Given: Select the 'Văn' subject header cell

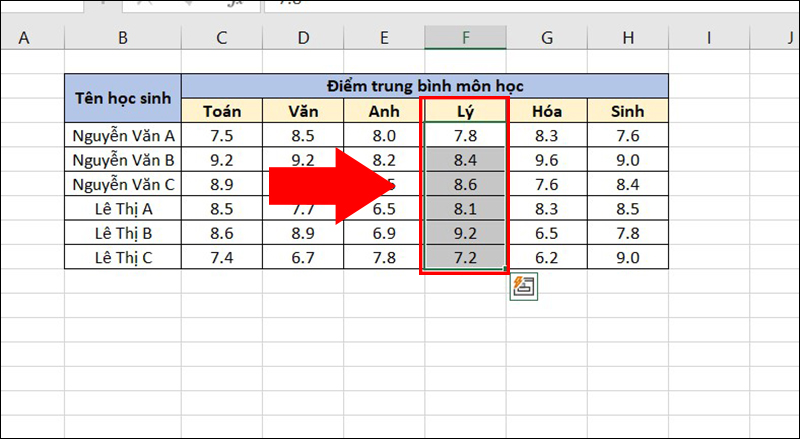Looking at the screenshot, I should 303,110.
